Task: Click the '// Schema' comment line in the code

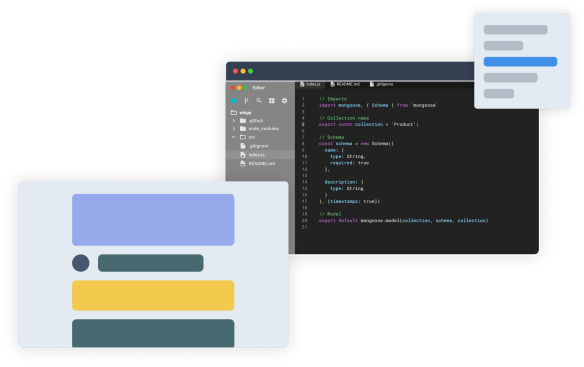Action: (x=331, y=137)
